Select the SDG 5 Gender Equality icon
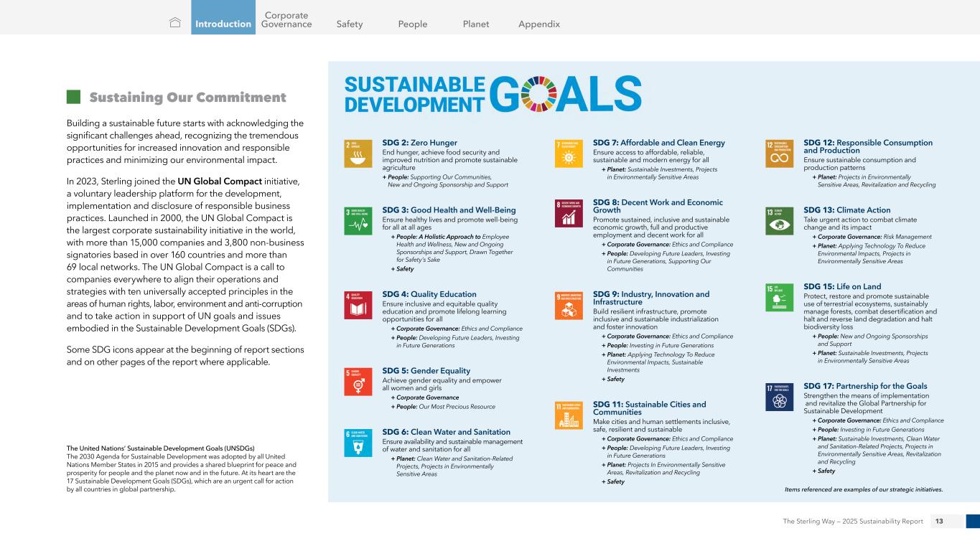Image resolution: width=980 pixels, height=551 pixels. click(358, 381)
